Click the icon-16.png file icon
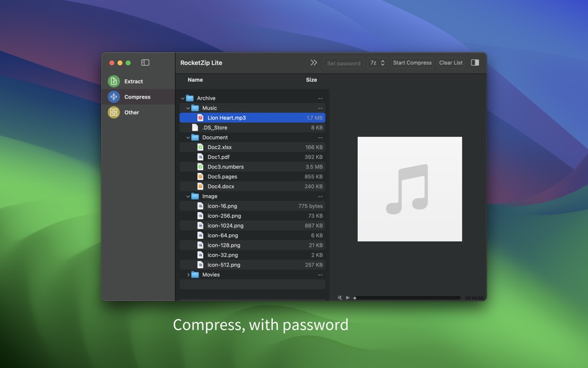Viewport: 588px width, 368px height. pyautogui.click(x=201, y=206)
